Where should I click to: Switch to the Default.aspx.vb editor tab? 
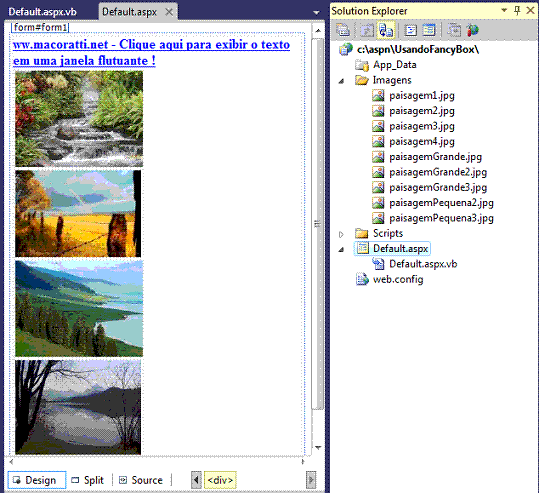[x=42, y=12]
